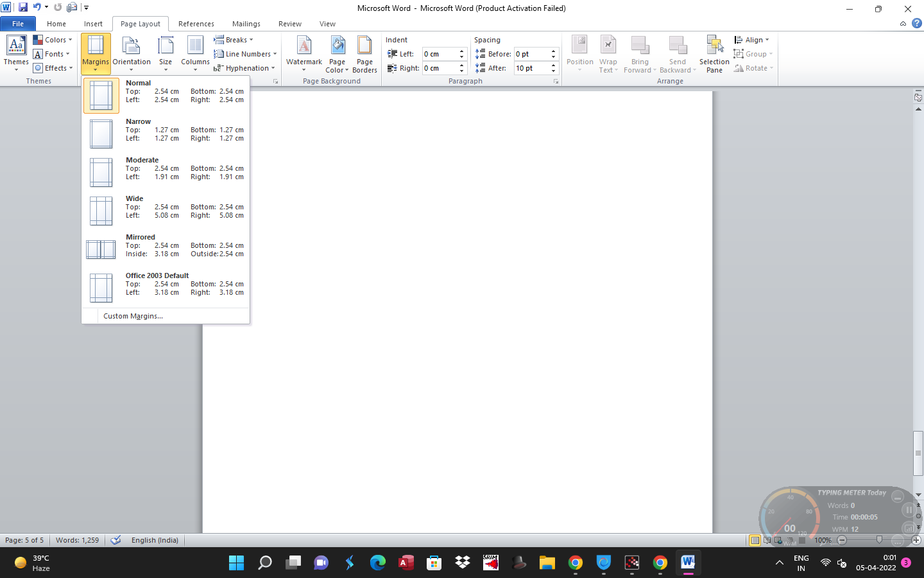
Task: Switch to the Home tab
Action: click(56, 24)
